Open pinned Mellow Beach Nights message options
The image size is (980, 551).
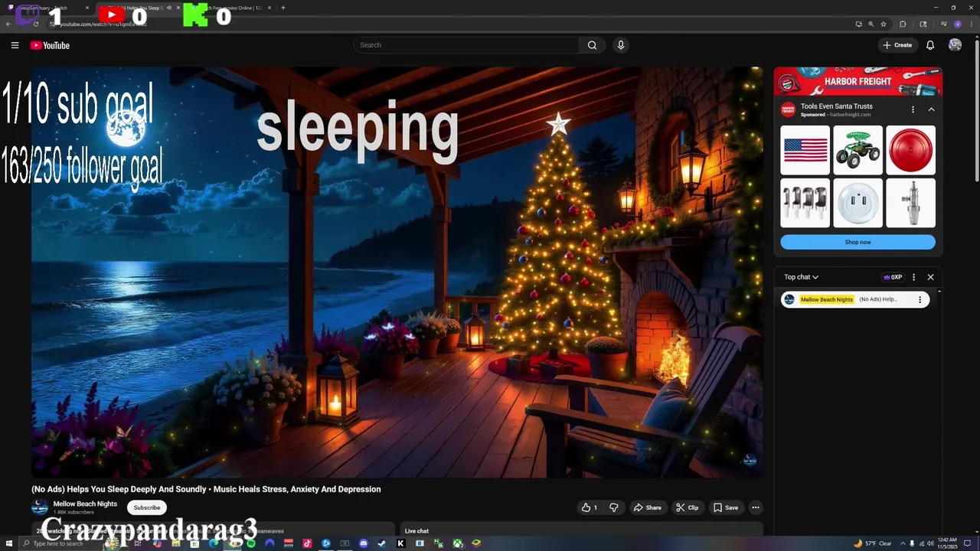(920, 299)
